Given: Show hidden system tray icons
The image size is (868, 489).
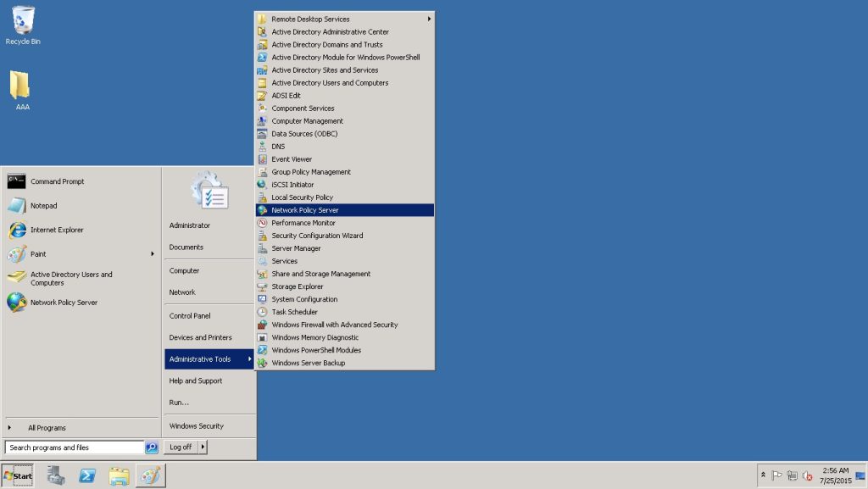Looking at the screenshot, I should click(x=763, y=475).
